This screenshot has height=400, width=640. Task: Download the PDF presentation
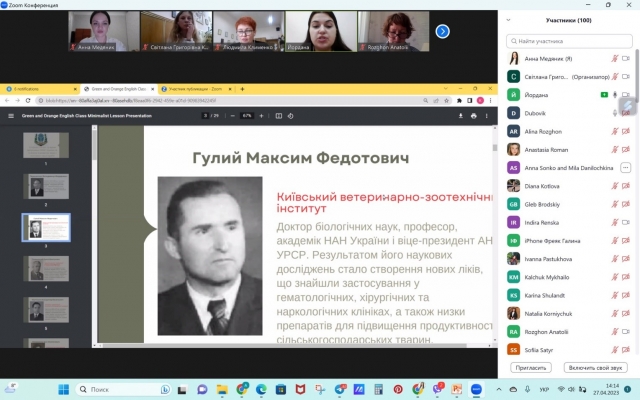(x=460, y=116)
